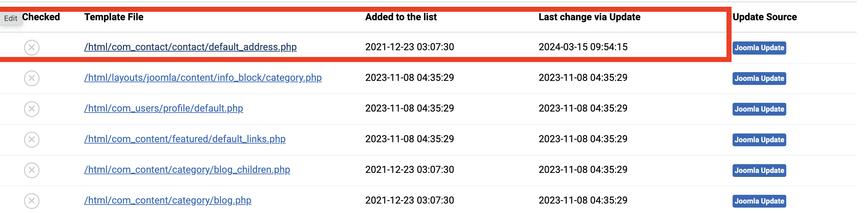The image size is (868, 213).
Task: Click the X icon beside category/blog.php
Action: click(x=32, y=201)
